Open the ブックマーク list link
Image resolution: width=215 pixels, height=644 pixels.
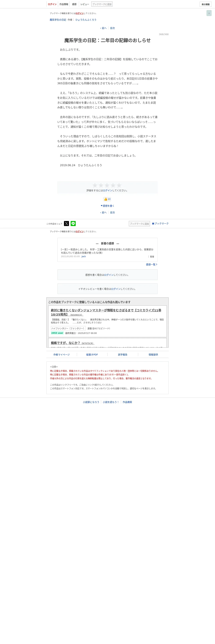160,224
